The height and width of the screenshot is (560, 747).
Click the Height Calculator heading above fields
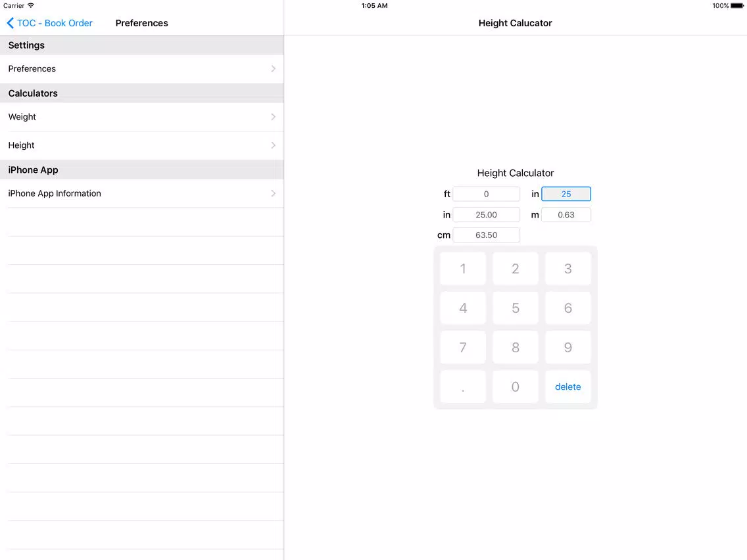pyautogui.click(x=516, y=173)
